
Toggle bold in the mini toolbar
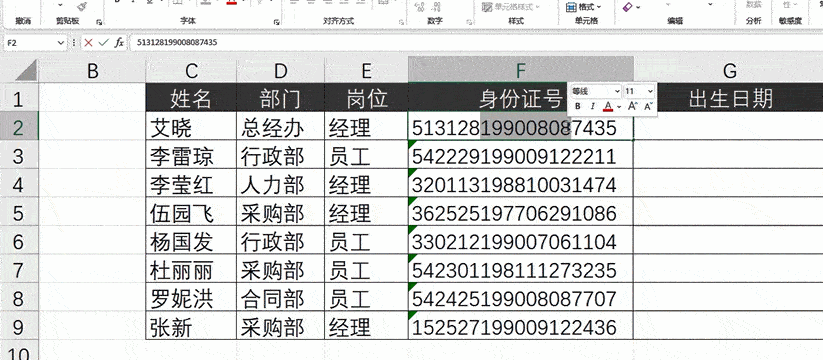pos(578,107)
